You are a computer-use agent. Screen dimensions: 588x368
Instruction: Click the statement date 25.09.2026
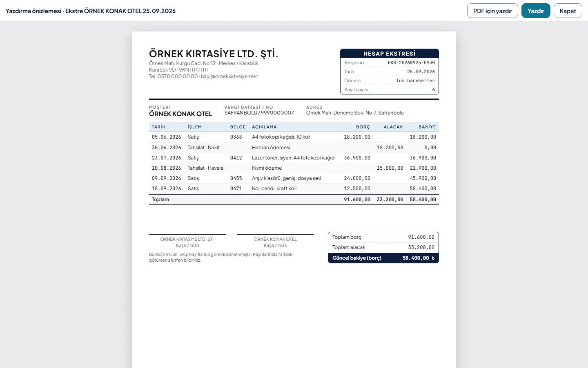421,72
